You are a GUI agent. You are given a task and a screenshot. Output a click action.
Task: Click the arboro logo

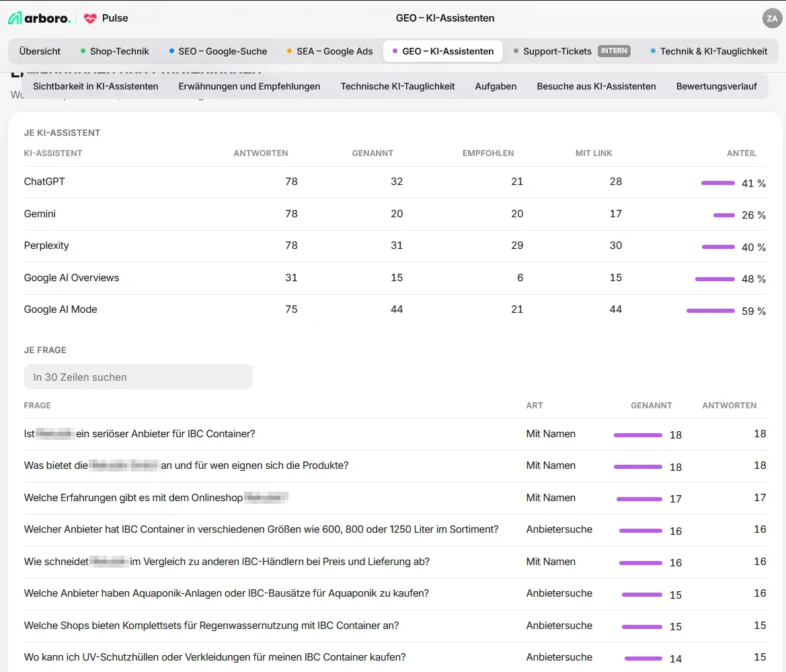tap(39, 18)
